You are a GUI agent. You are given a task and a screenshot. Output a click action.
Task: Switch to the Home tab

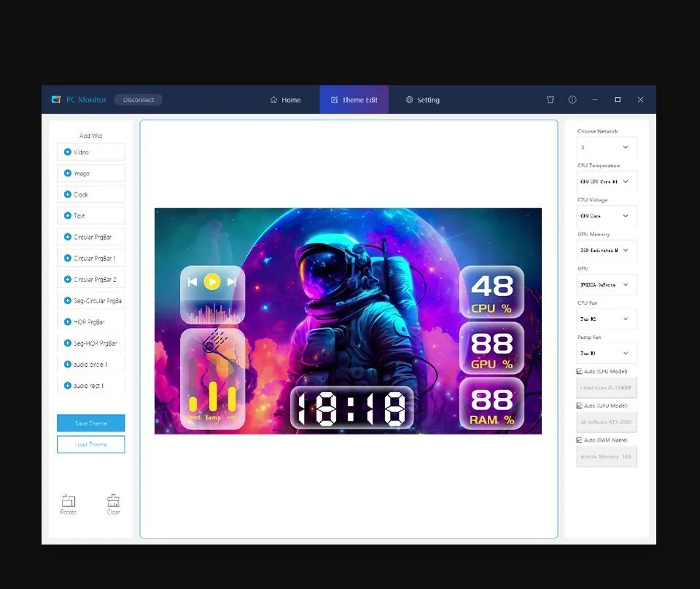(287, 100)
